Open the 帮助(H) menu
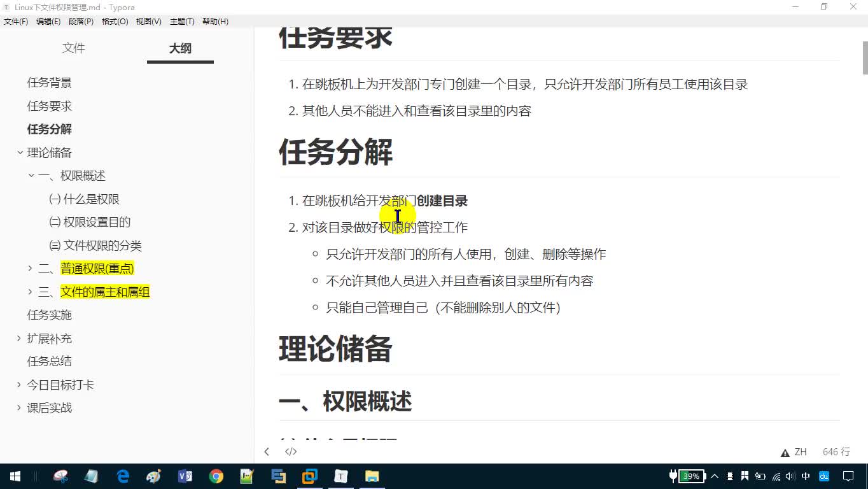Viewport: 868px width, 489px height. point(215,22)
